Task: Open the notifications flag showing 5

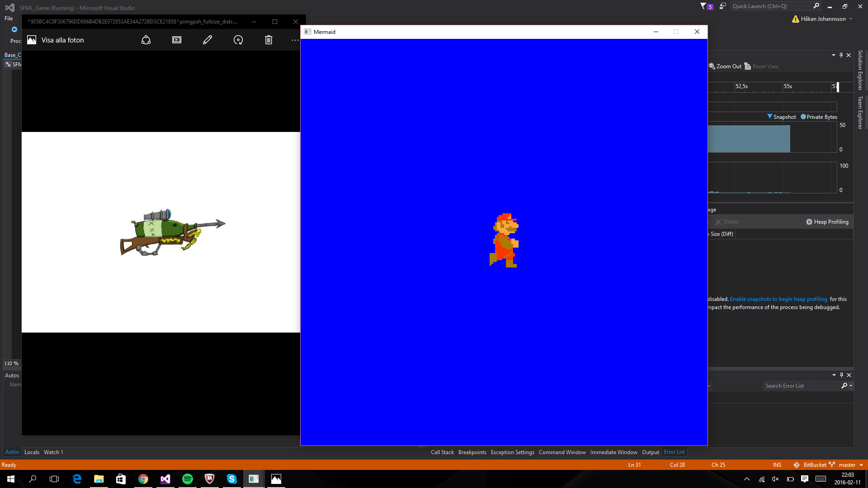Action: pyautogui.click(x=706, y=6)
